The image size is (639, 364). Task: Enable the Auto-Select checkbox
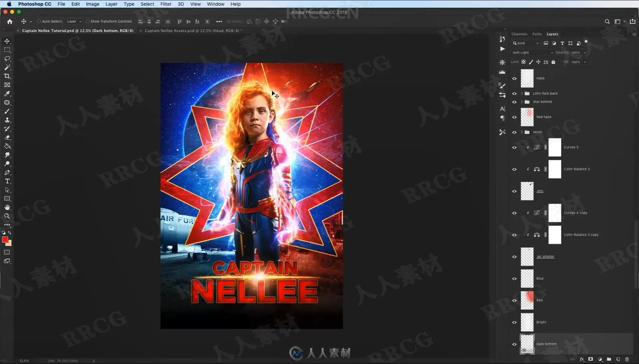39,21
